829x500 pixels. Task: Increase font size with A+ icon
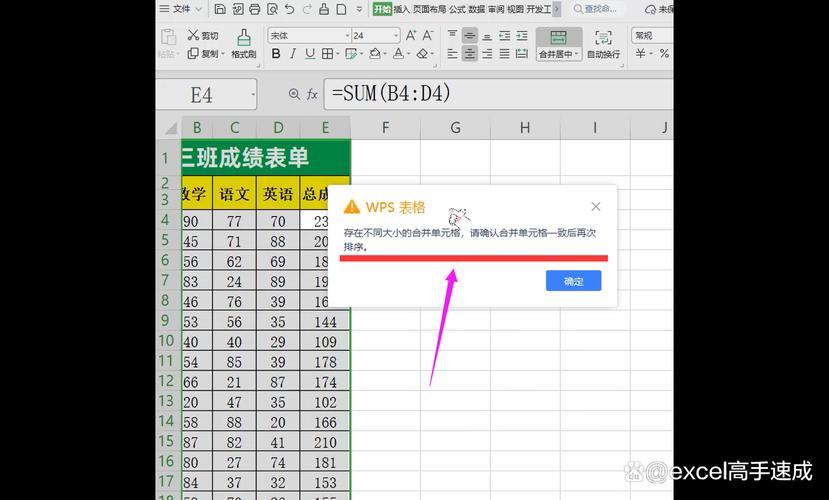tap(411, 35)
